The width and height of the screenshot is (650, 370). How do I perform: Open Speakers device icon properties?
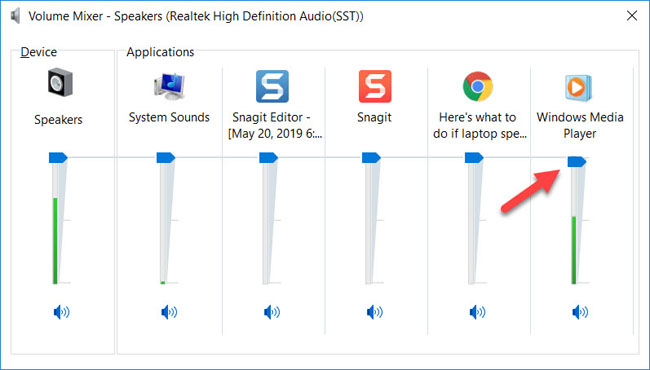coord(60,83)
